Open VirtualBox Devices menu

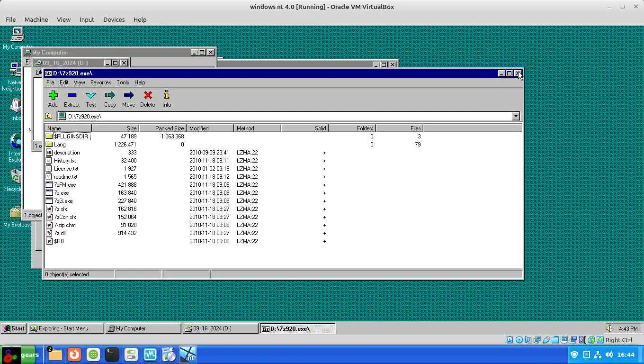point(114,19)
